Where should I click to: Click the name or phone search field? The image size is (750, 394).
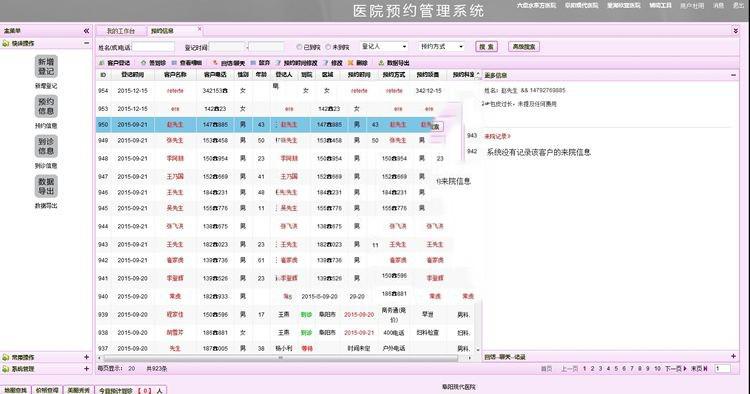(x=153, y=47)
